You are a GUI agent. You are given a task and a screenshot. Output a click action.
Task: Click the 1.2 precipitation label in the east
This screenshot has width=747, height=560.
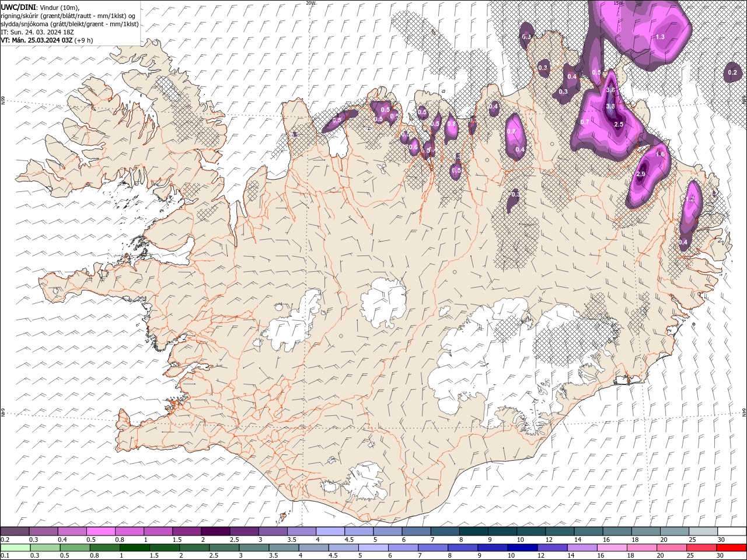pos(690,199)
